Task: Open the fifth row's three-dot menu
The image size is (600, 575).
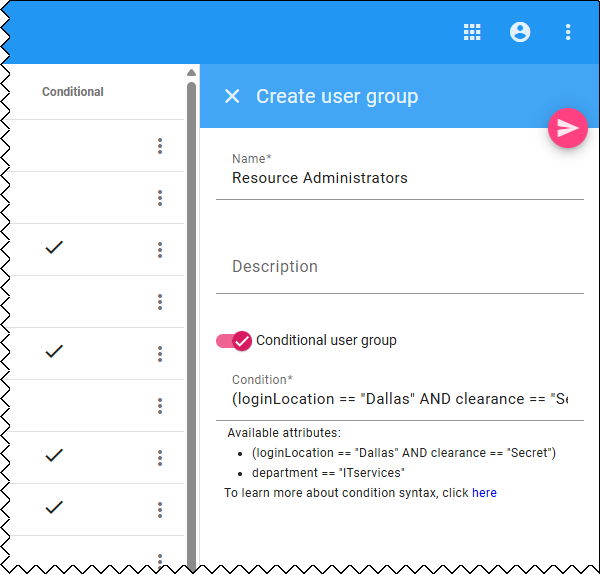Action: tap(160, 354)
